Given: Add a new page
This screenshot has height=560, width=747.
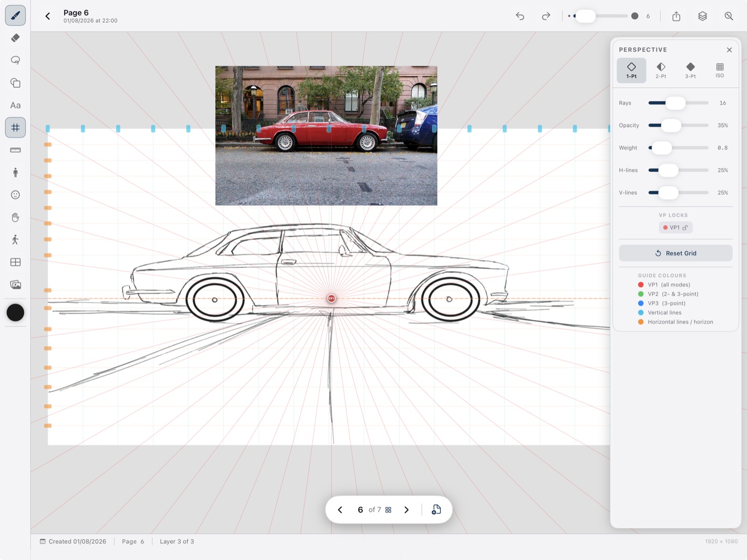Looking at the screenshot, I should click(436, 510).
